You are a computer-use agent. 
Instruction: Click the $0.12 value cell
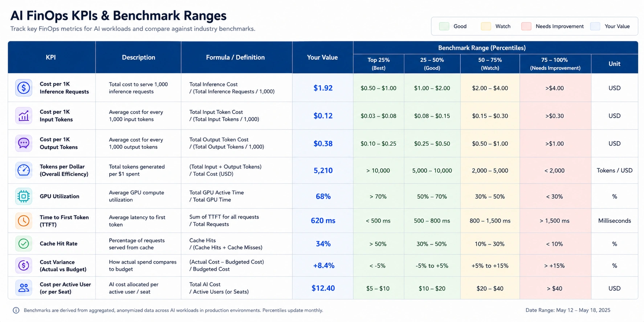323,116
